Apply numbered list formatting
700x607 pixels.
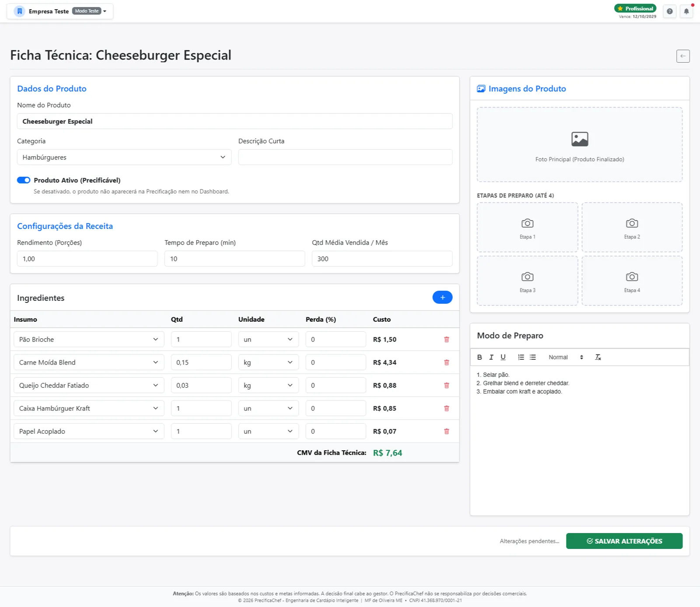coord(521,357)
